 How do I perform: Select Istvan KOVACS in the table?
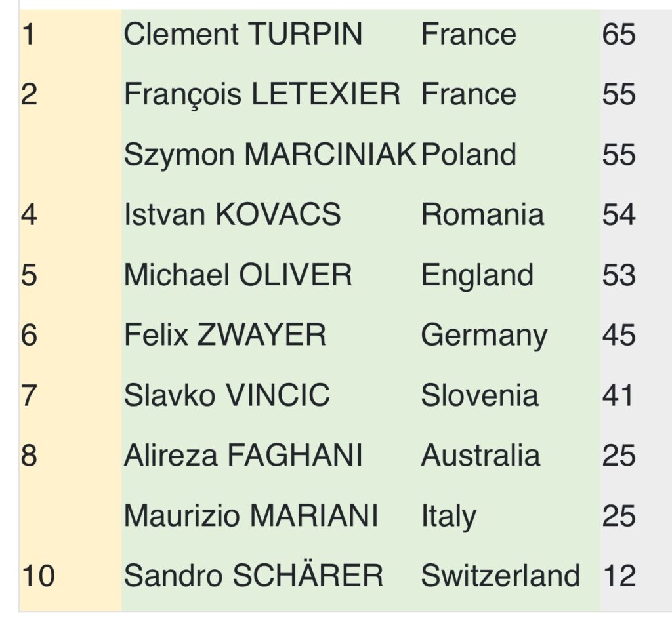tap(232, 215)
